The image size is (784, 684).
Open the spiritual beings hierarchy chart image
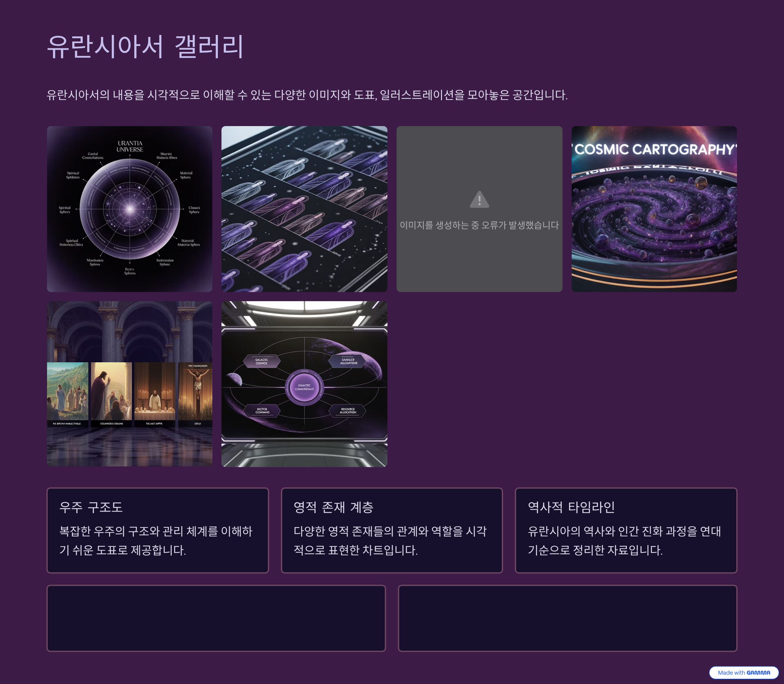pos(304,209)
